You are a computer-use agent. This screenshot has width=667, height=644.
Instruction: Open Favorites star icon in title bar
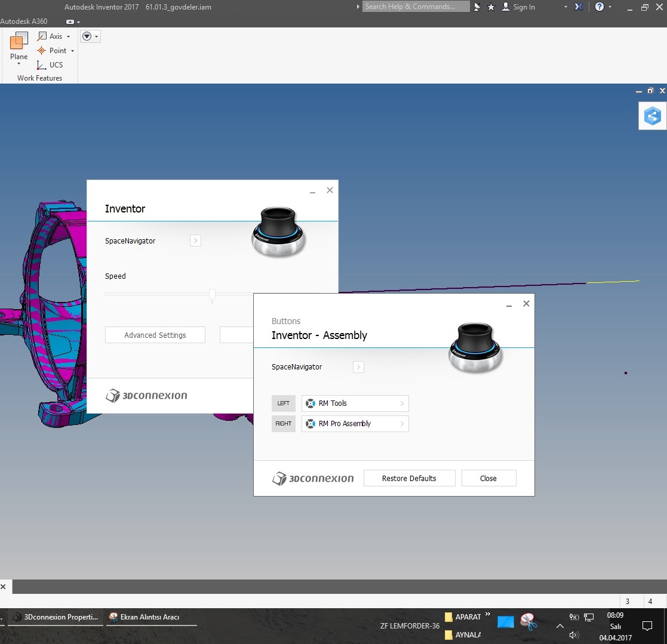[491, 7]
